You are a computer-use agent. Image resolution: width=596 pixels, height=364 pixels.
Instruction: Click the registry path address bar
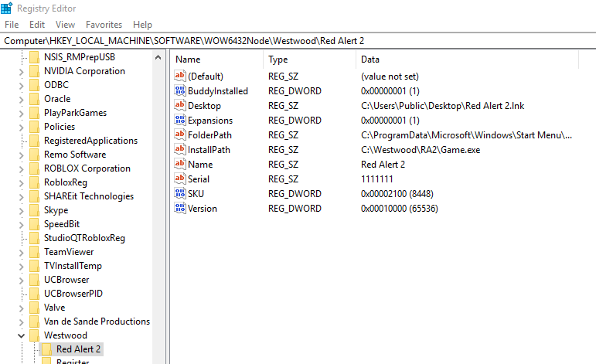[298, 41]
